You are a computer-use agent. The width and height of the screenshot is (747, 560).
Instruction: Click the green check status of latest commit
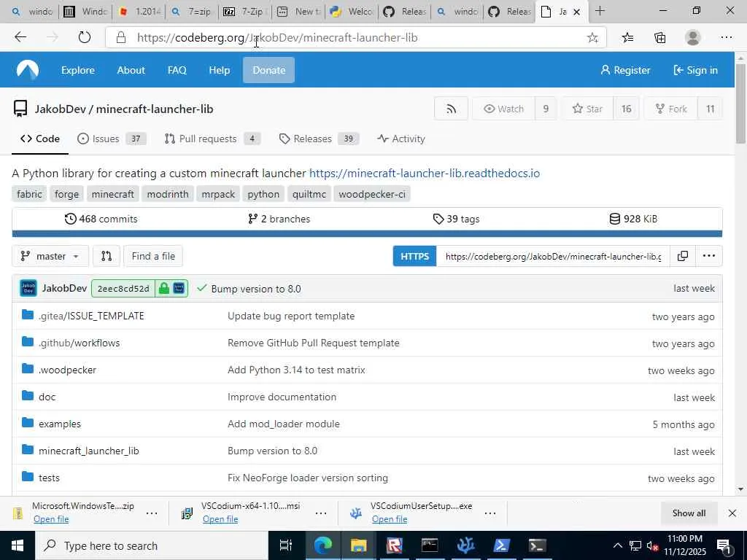click(x=202, y=288)
